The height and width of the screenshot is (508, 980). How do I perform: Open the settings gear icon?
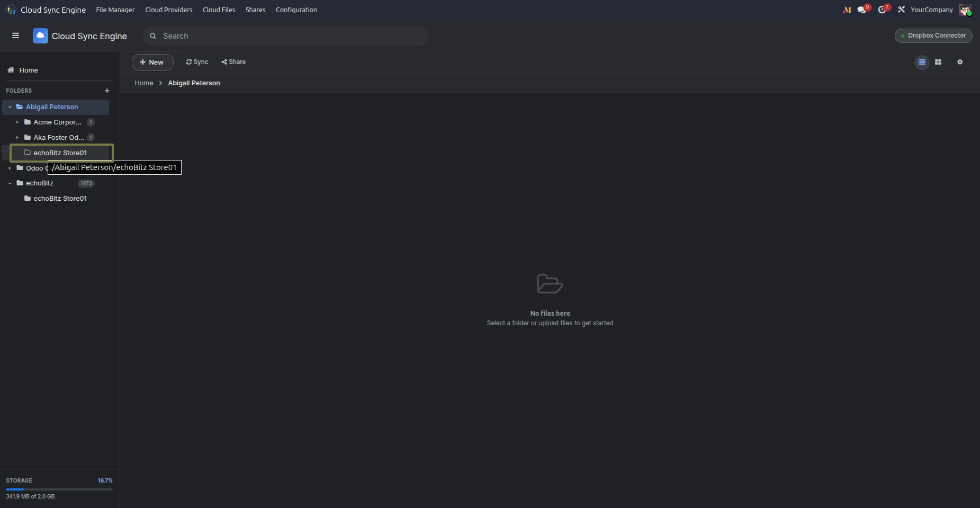pos(960,62)
